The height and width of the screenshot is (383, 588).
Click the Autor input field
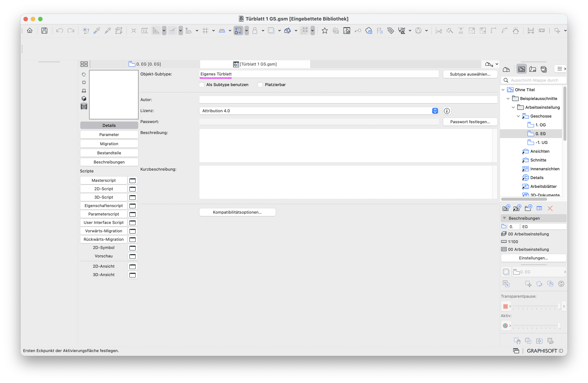tap(348, 100)
